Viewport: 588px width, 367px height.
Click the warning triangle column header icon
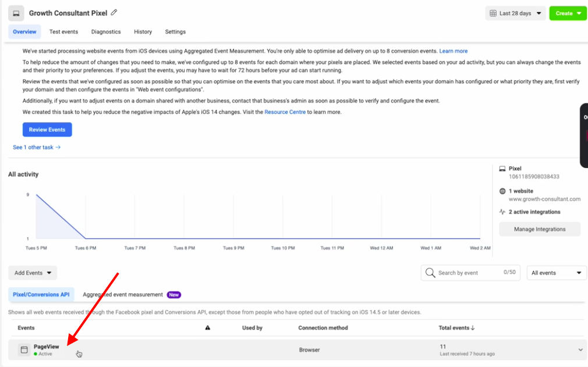pos(207,327)
